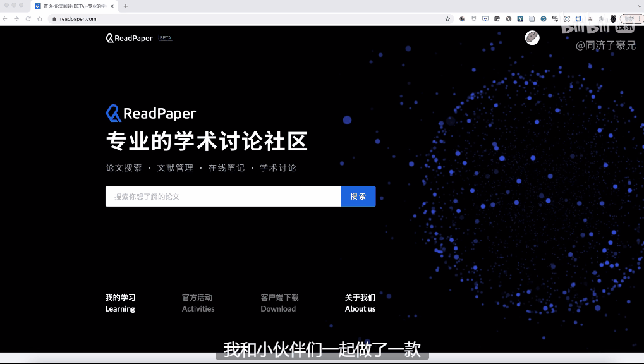Click the 文献管理 tagline text
This screenshot has height=364, width=644.
click(x=175, y=167)
